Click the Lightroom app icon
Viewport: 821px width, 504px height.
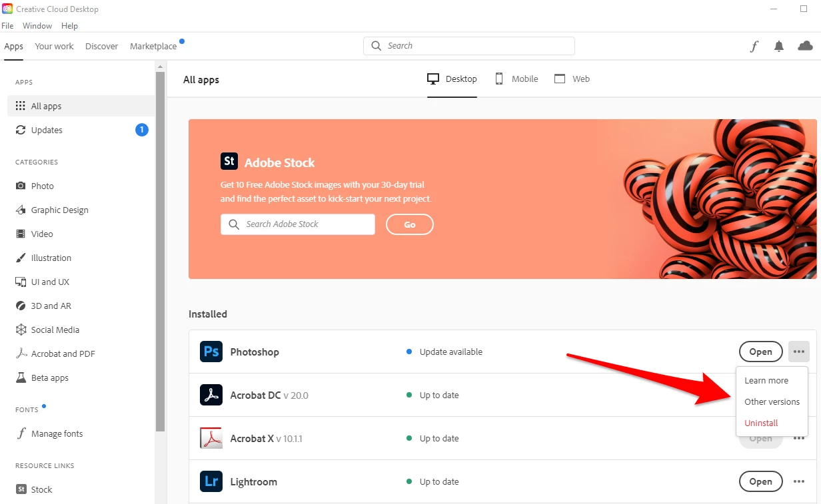pos(211,481)
